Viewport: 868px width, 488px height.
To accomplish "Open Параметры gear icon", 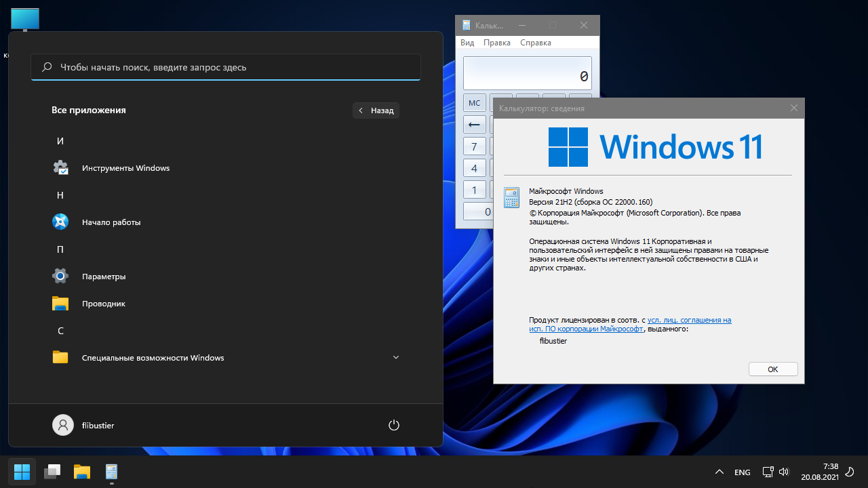I will (x=61, y=277).
